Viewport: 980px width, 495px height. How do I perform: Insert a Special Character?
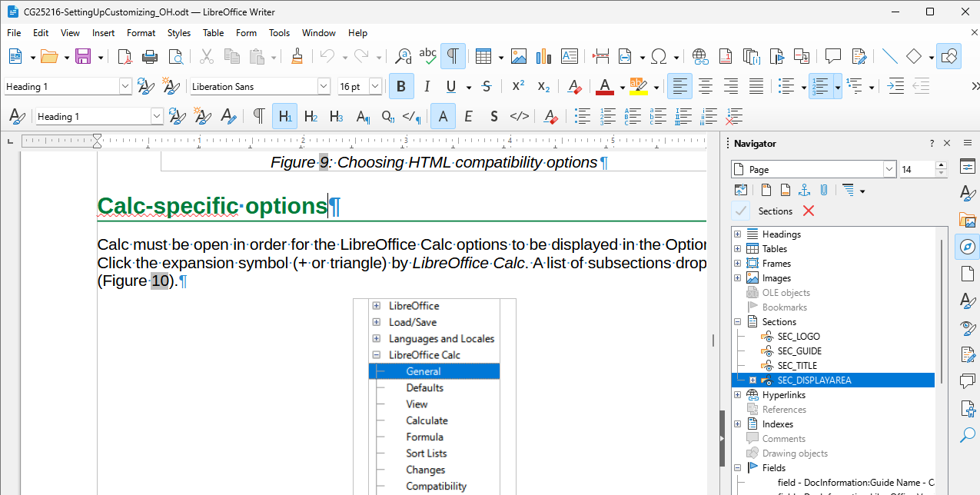pyautogui.click(x=659, y=56)
